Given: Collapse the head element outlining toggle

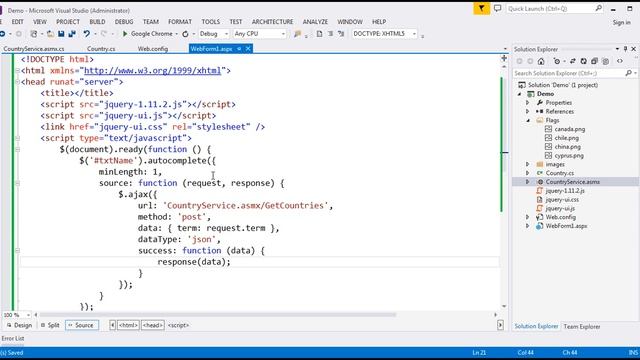Looking at the screenshot, I should click(x=18, y=82).
